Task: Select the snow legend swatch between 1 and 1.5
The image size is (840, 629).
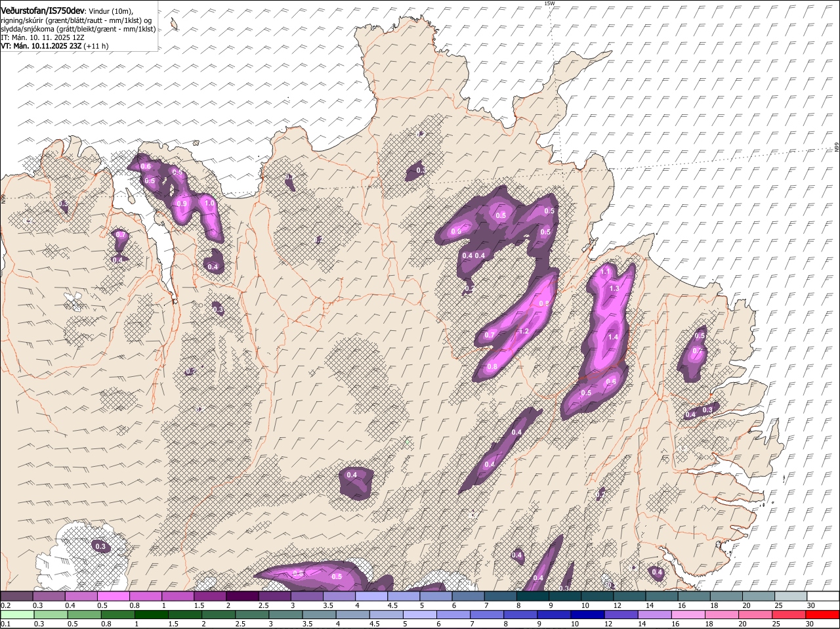Action: [x=178, y=596]
